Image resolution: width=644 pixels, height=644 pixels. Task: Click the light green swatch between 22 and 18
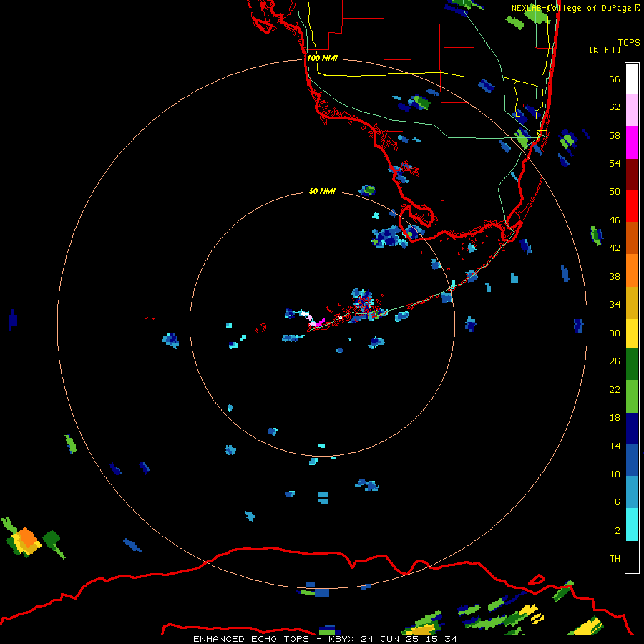click(x=632, y=396)
